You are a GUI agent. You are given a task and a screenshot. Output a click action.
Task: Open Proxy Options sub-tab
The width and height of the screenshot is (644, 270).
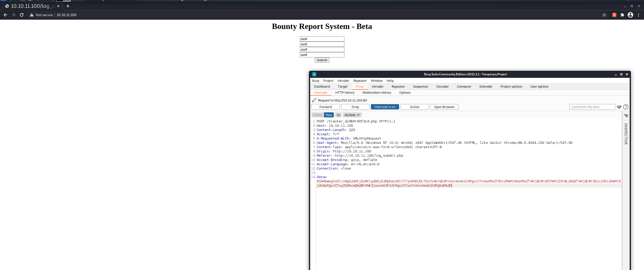pos(405,92)
